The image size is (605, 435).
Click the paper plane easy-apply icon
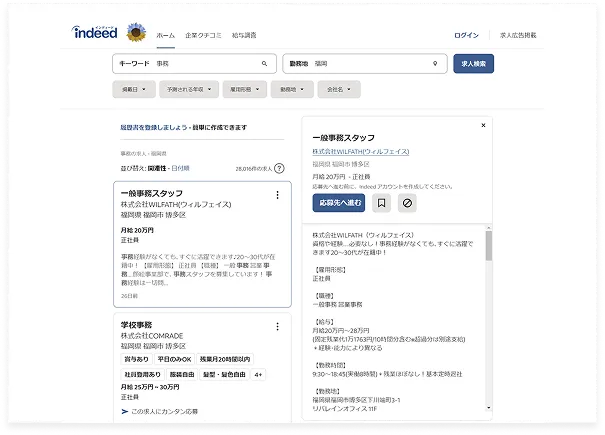click(x=125, y=412)
